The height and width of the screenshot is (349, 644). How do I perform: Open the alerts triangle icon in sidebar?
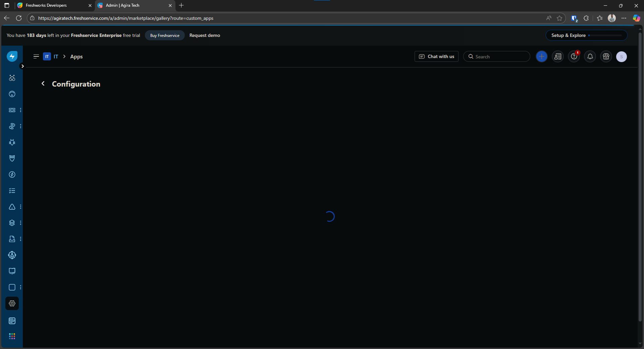[12, 207]
